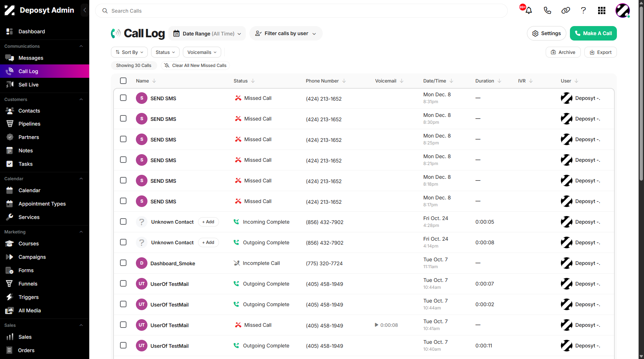Click the Export button
The width and height of the screenshot is (644, 359).
click(601, 52)
